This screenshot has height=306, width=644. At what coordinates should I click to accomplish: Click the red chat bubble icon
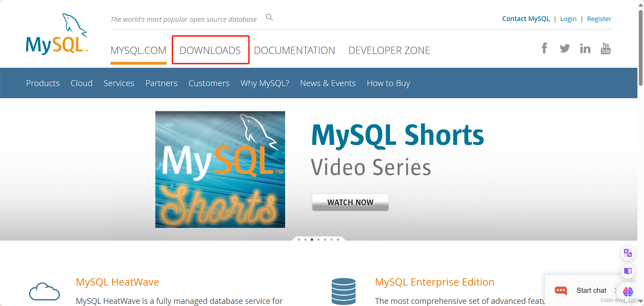point(561,290)
